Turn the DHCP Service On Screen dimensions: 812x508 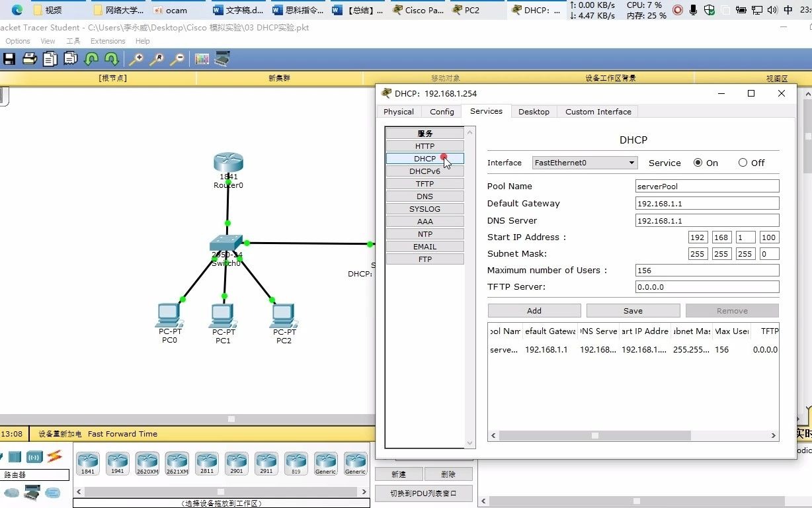[698, 162]
